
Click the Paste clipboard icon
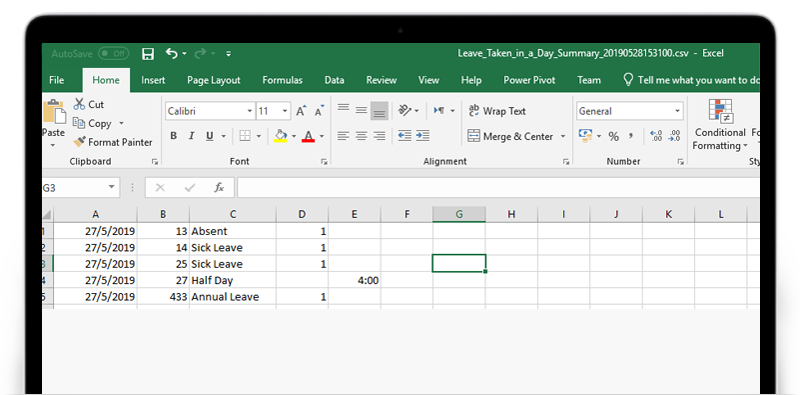[x=54, y=112]
